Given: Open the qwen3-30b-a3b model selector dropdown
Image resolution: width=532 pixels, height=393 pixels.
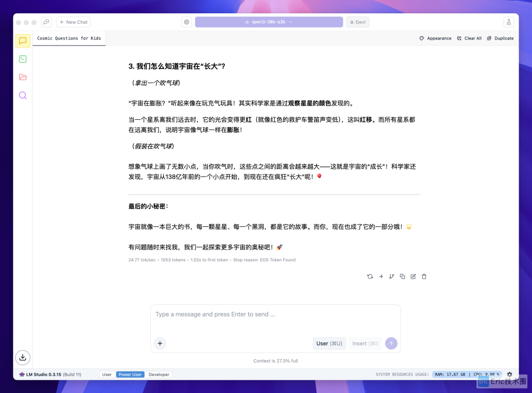Looking at the screenshot, I should tap(269, 22).
